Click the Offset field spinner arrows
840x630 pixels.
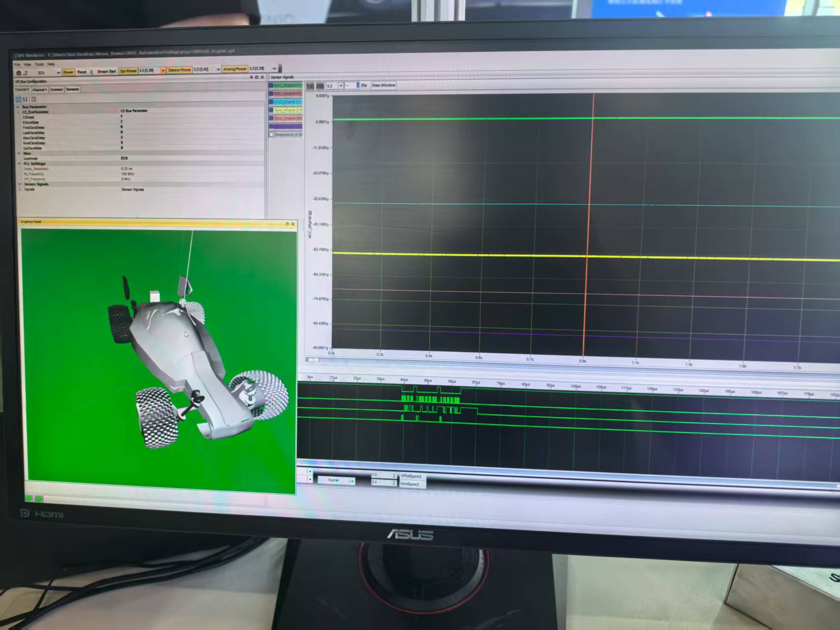pyautogui.click(x=394, y=475)
